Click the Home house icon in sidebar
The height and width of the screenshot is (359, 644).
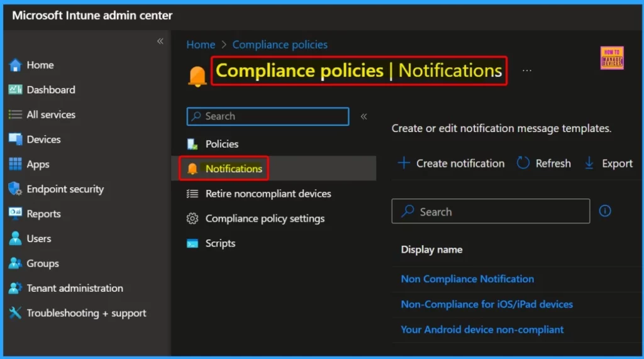(x=15, y=65)
